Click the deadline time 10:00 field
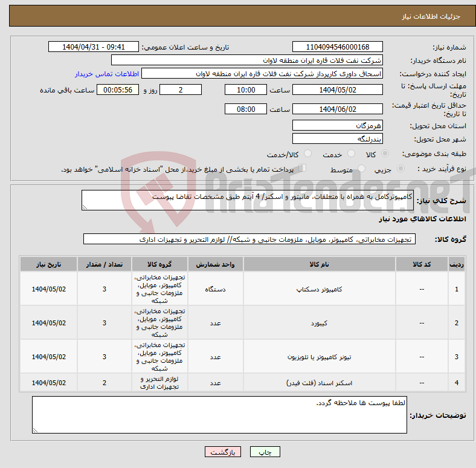This screenshot has width=476, height=468. point(246,90)
